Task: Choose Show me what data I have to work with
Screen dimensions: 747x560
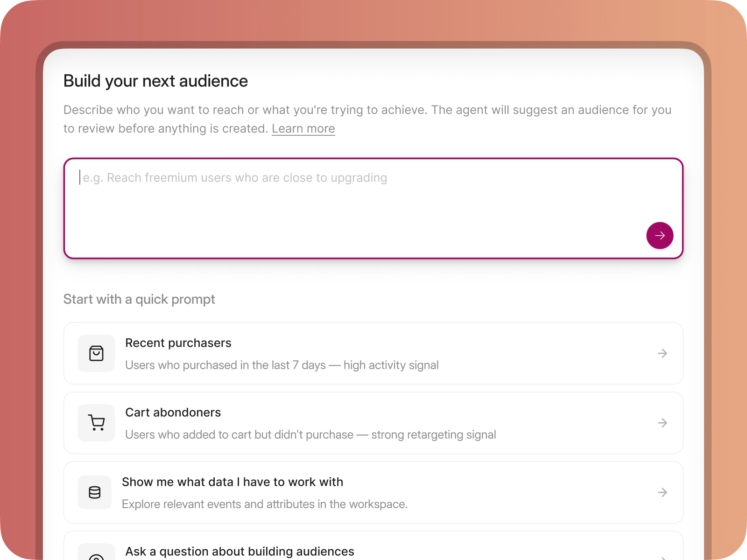Action: (x=233, y=482)
